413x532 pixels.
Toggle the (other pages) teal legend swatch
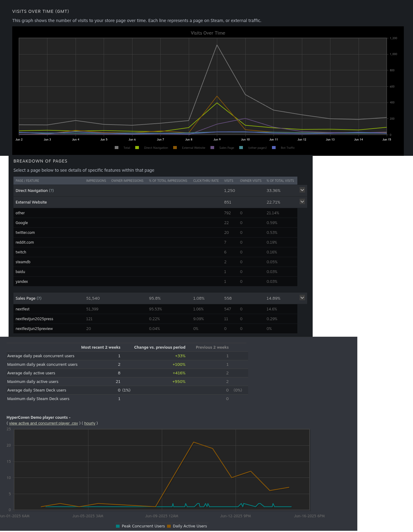(241, 148)
